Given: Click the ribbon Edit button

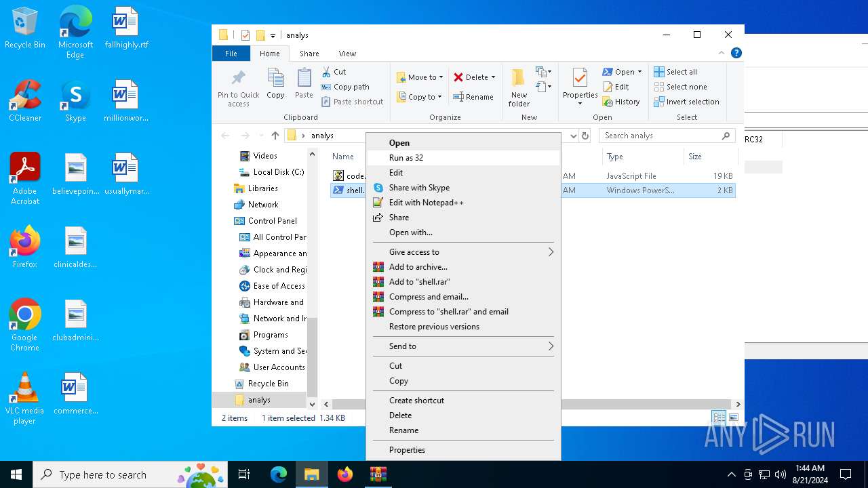Looking at the screenshot, I should pyautogui.click(x=616, y=87).
